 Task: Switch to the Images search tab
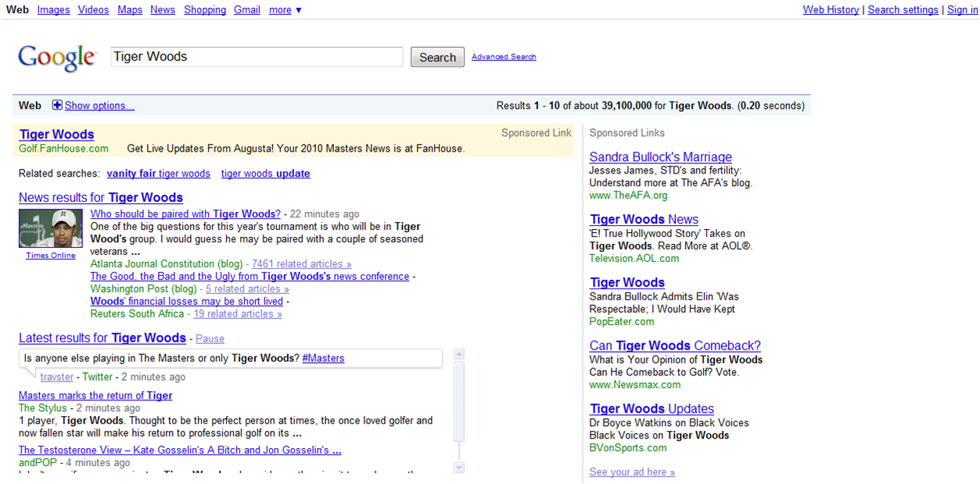tap(53, 9)
